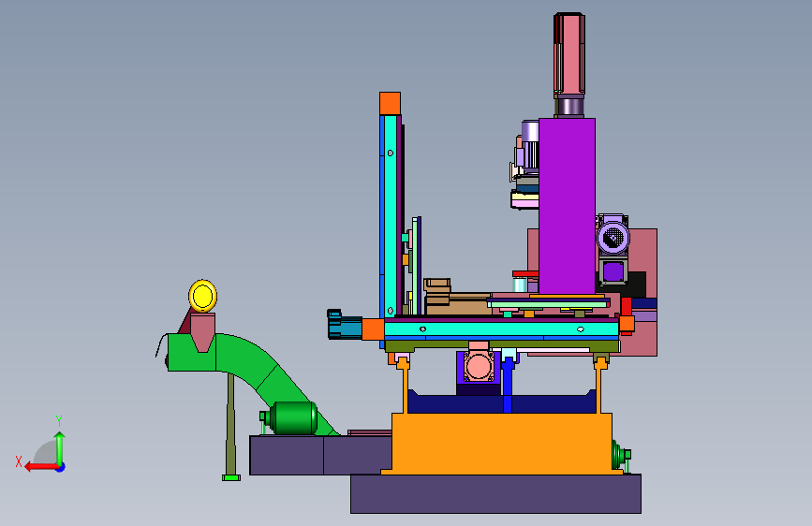Select the blue vertical post under the beam
The width and height of the screenshot is (812, 526).
coord(508,386)
